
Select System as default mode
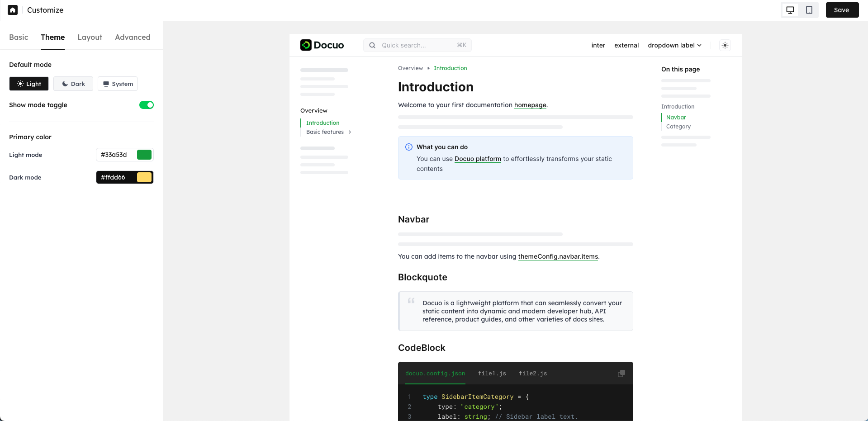pyautogui.click(x=118, y=84)
